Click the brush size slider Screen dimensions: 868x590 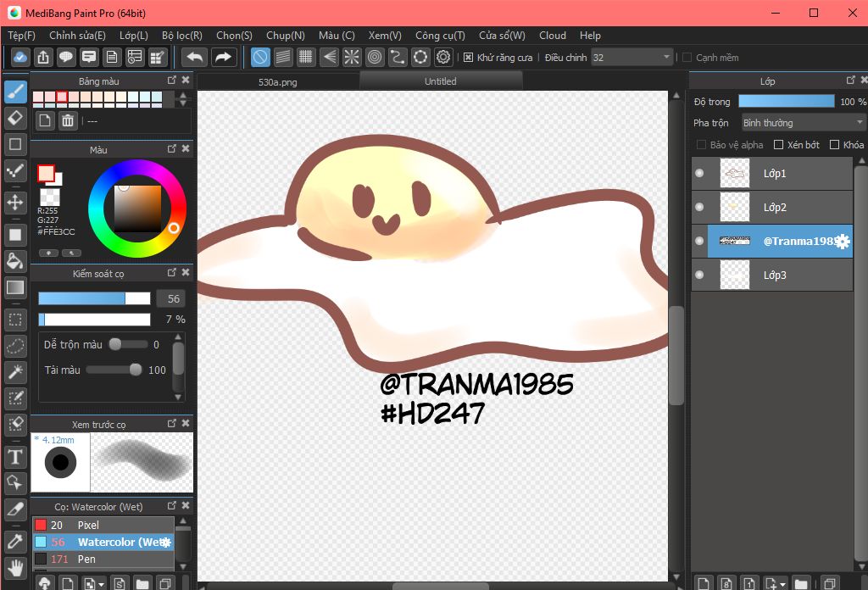tap(94, 299)
